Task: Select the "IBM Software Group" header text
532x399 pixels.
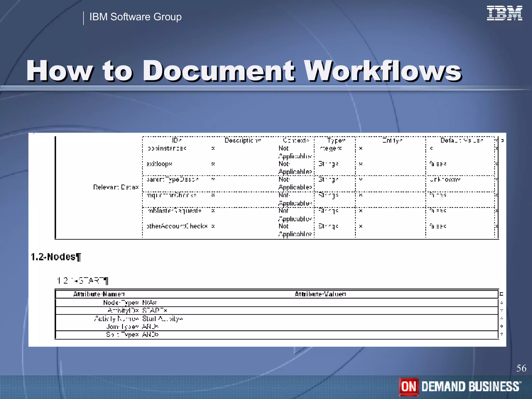Action: coord(135,17)
